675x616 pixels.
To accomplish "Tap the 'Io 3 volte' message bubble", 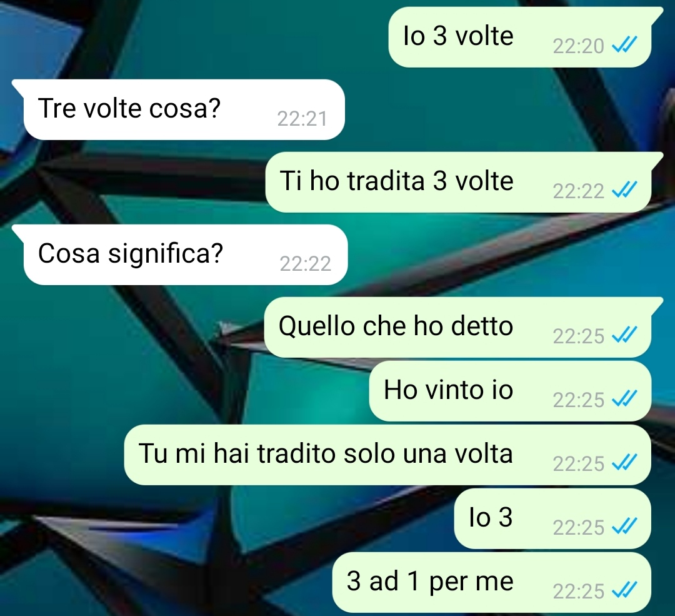I will pos(520,37).
